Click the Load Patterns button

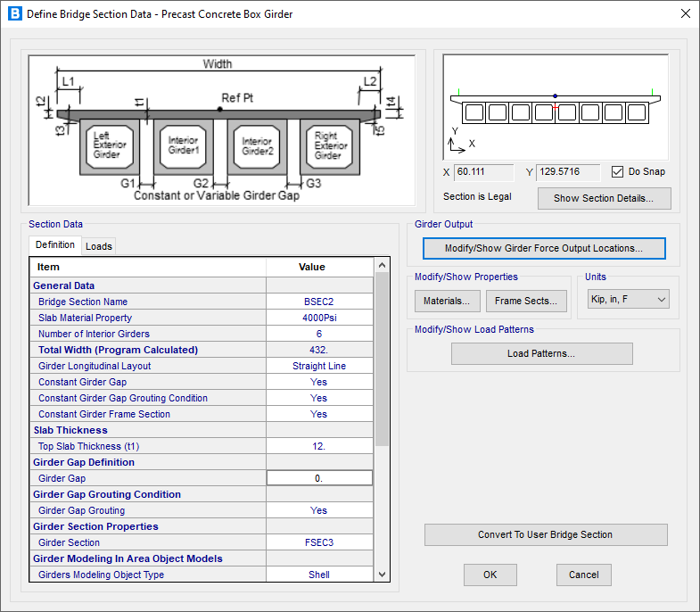541,353
